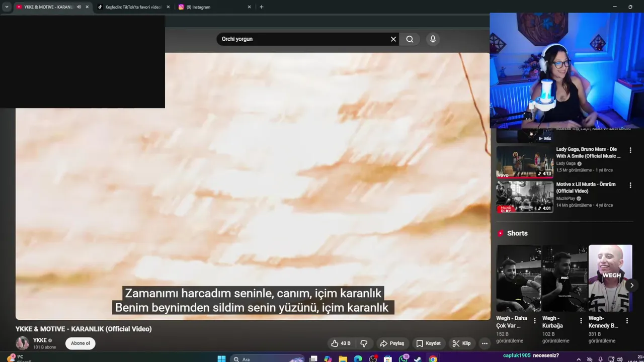Open options for Daha Çok Var short
This screenshot has height=362, width=644.
point(534,321)
